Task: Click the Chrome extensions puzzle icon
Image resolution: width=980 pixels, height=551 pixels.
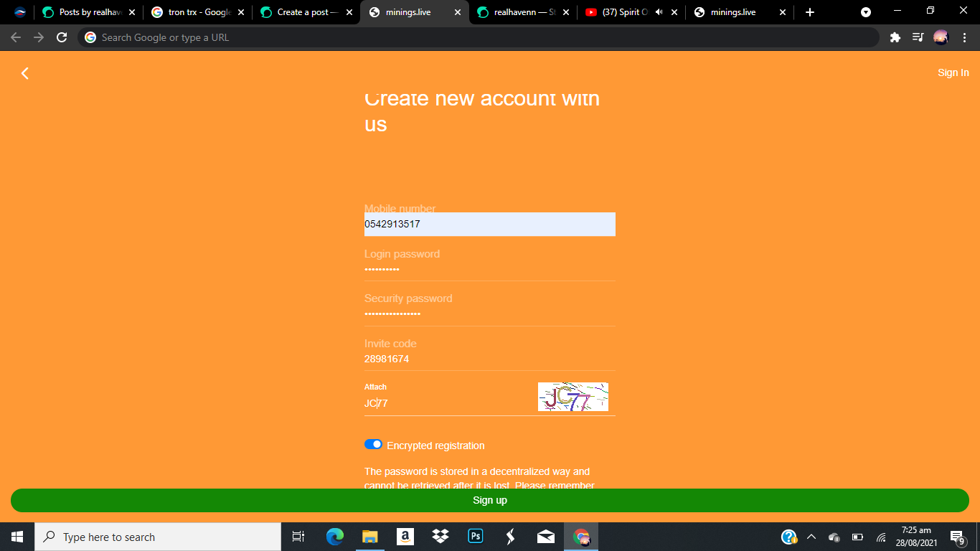Action: 895,37
